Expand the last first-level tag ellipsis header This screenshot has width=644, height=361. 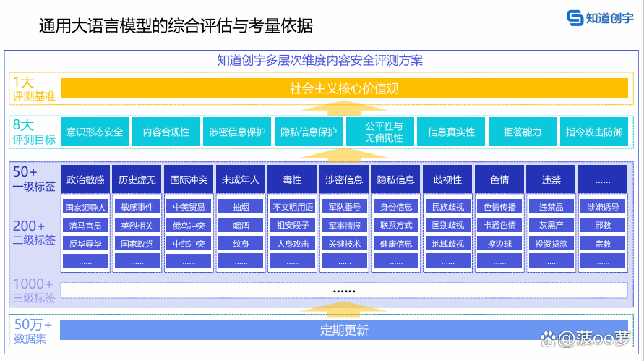tap(603, 179)
